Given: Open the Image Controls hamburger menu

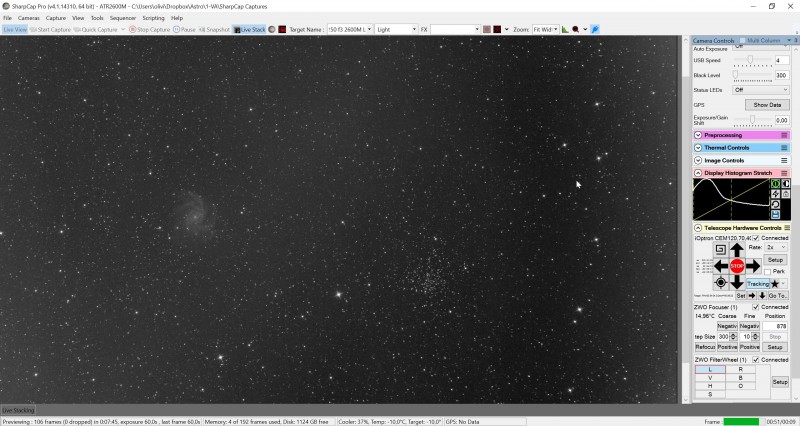Looking at the screenshot, I should 784,160.
